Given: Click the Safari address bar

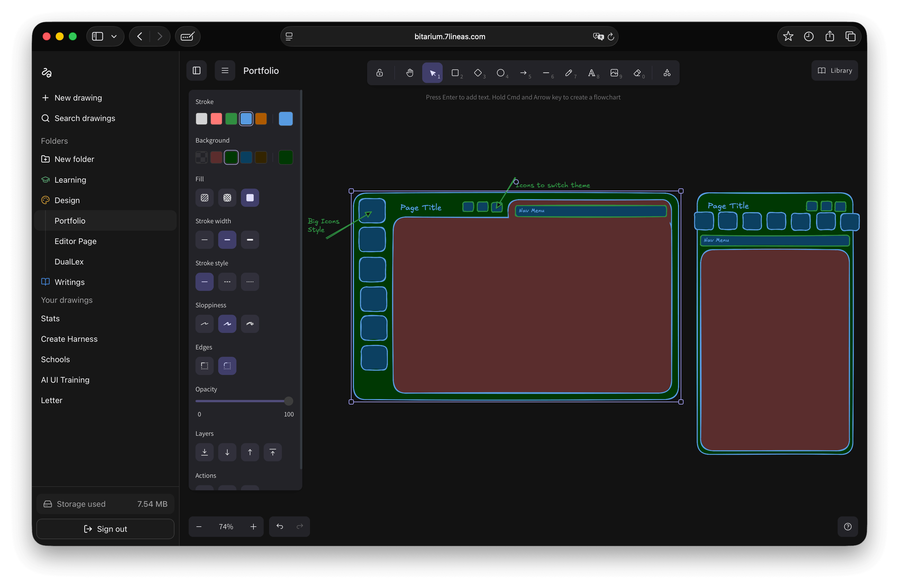Looking at the screenshot, I should [449, 37].
